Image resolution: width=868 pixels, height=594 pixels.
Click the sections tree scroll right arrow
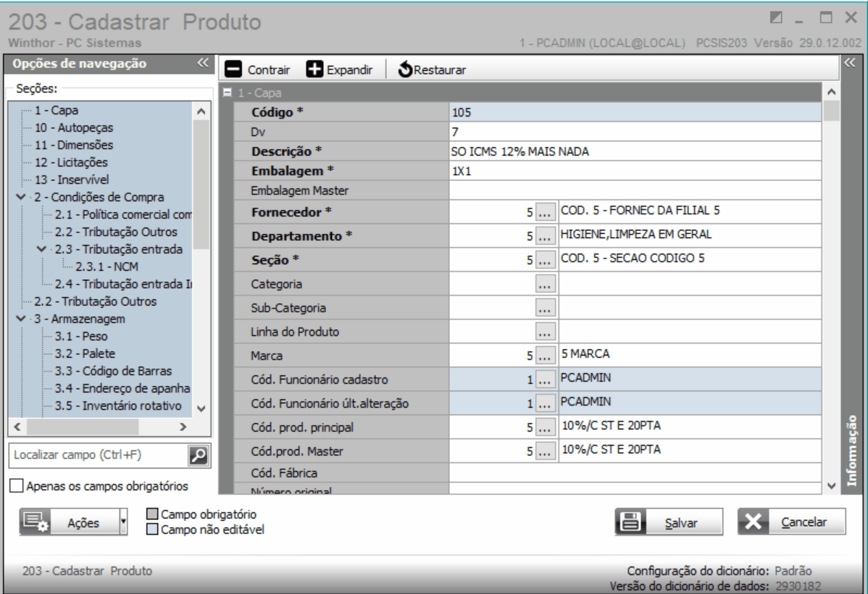point(183,427)
